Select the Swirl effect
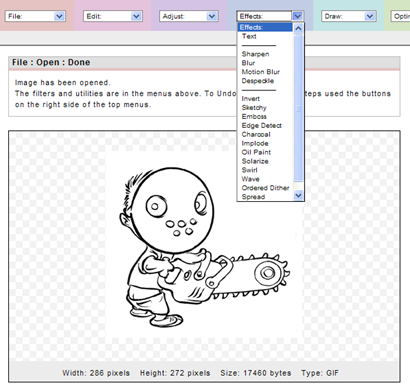Viewport: 410px width, 390px height. tap(250, 170)
